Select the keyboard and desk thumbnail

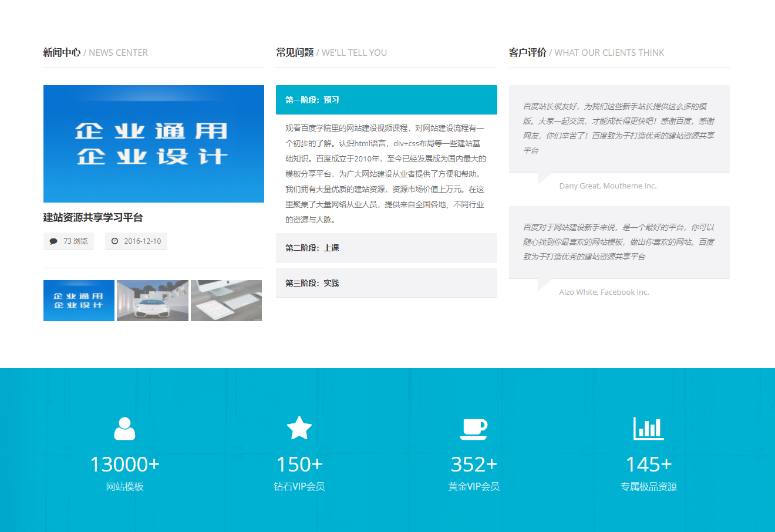[x=226, y=301]
